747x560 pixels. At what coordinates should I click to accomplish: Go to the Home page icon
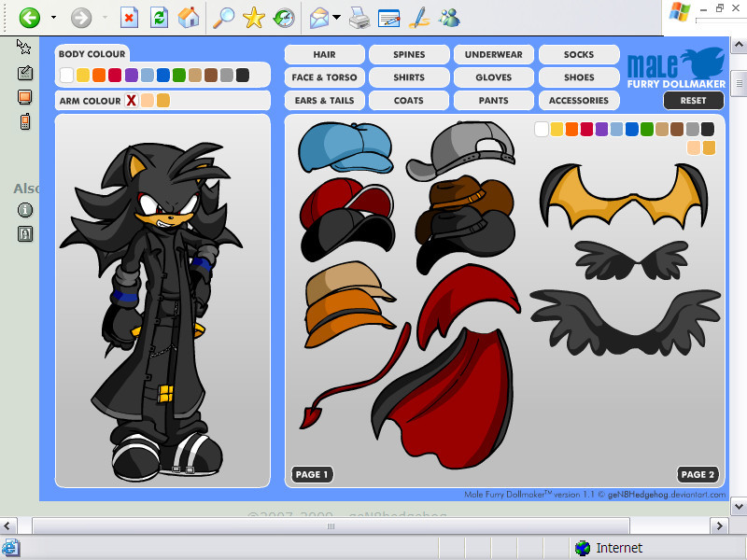(189, 18)
